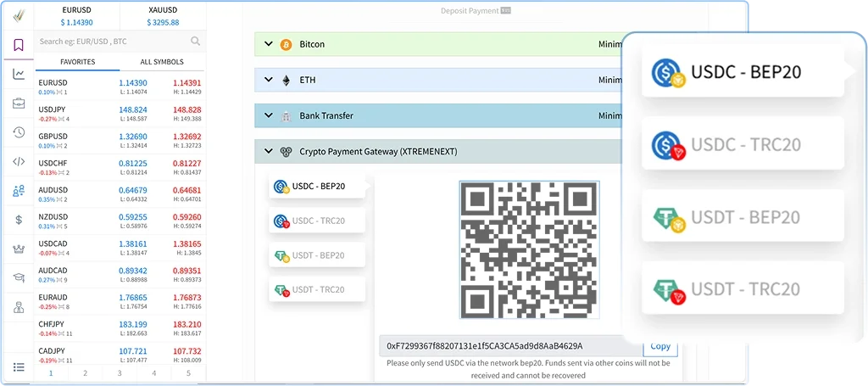
Task: Select USDT - TRC20 beside the QR code
Action: pyautogui.click(x=317, y=289)
